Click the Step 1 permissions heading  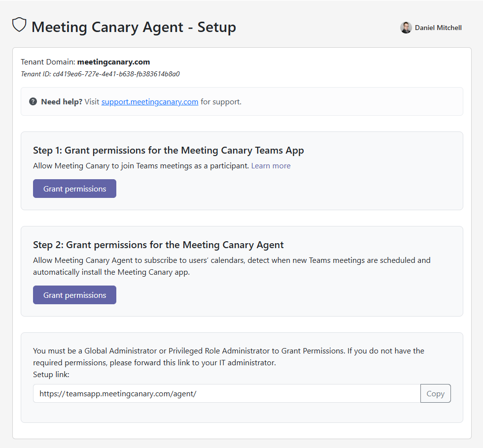tap(168, 150)
